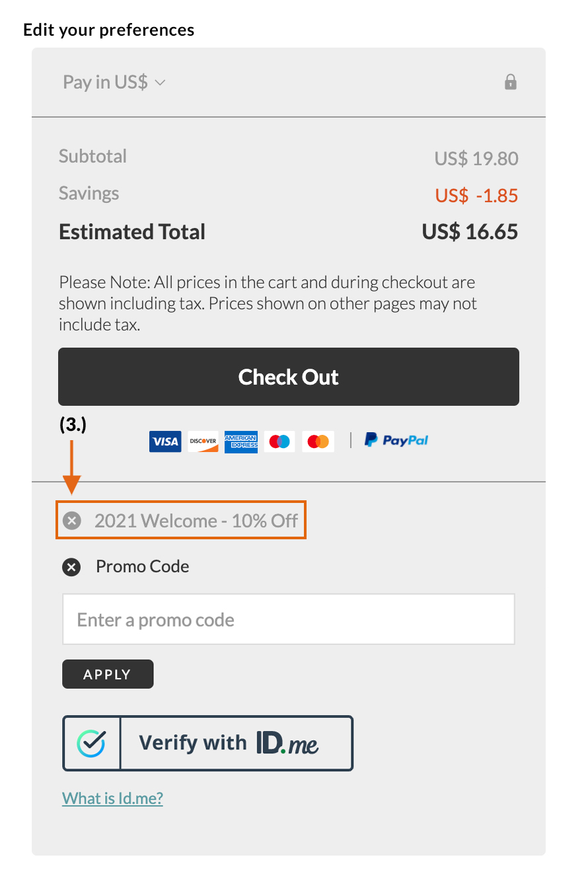Select the American Express card icon
Image resolution: width=588 pixels, height=877 pixels.
[x=241, y=441]
